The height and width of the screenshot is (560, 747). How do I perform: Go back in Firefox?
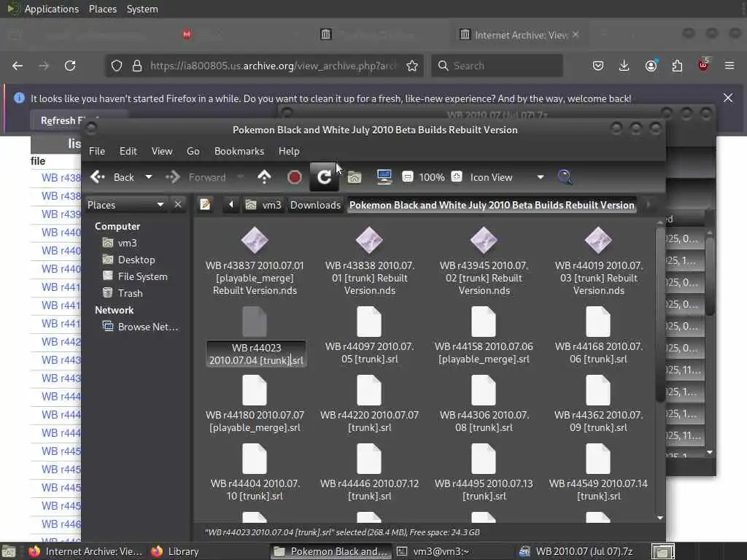click(18, 66)
